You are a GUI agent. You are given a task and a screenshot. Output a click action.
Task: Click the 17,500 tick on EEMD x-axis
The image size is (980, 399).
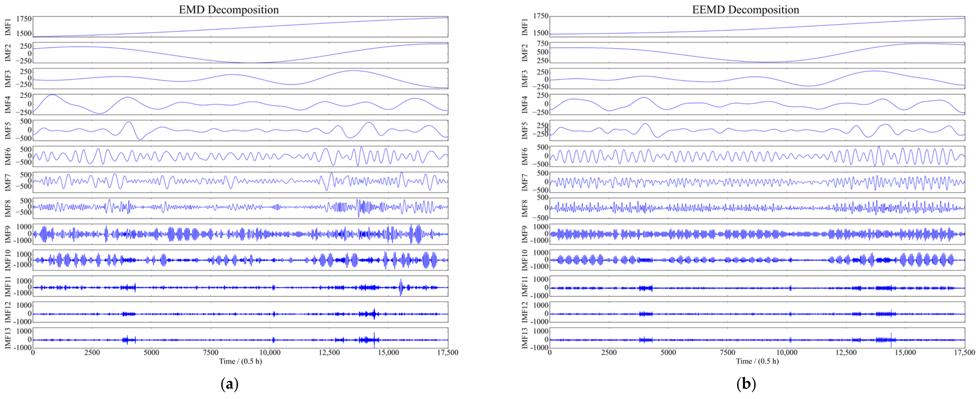point(964,353)
